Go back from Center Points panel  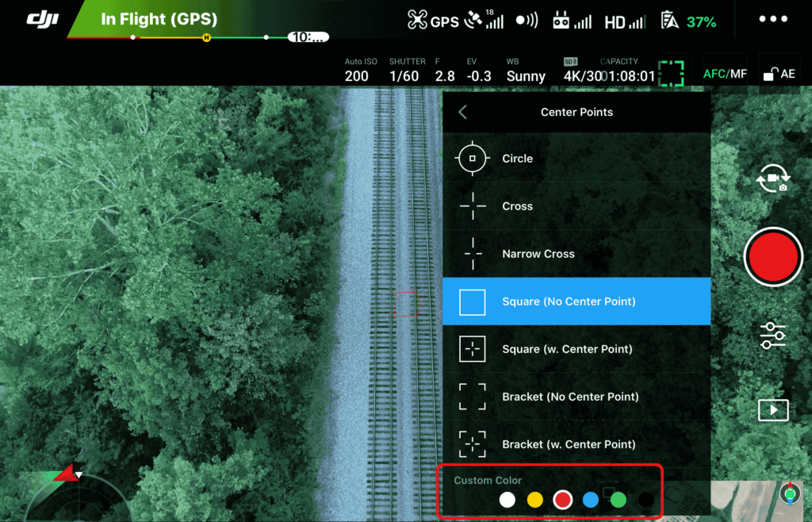pos(463,112)
